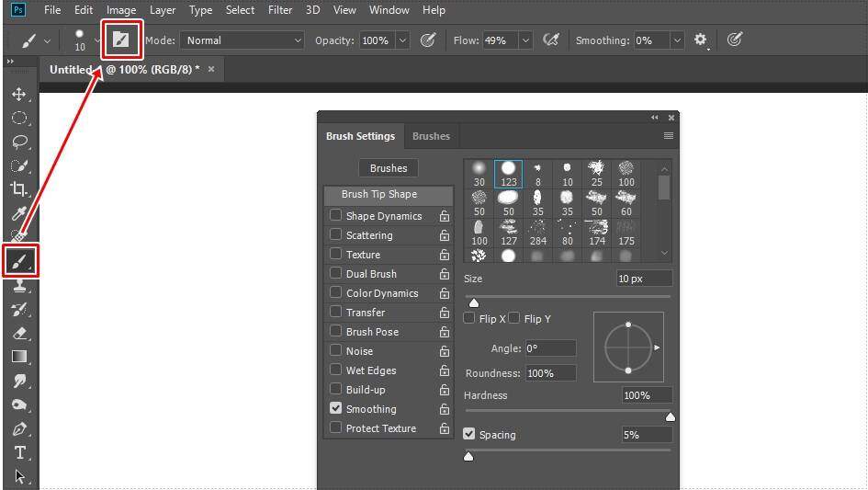
Task: Open the File menu
Action: tap(52, 10)
